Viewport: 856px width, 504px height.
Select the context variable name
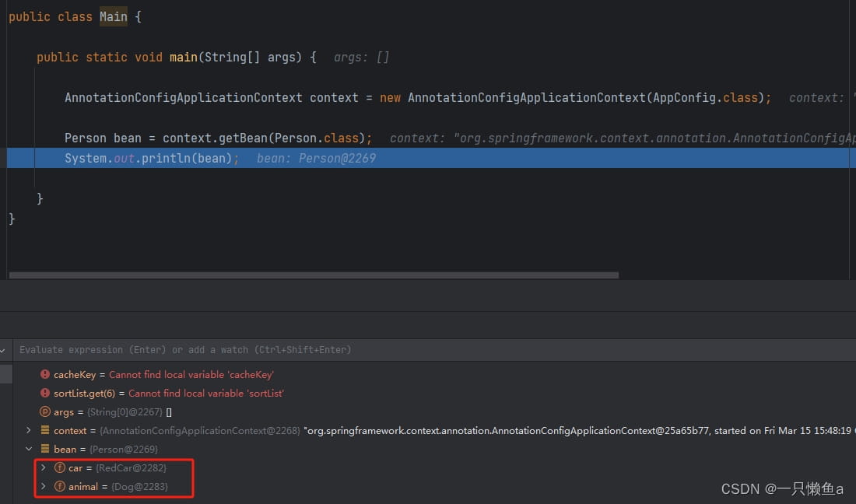pos(70,430)
